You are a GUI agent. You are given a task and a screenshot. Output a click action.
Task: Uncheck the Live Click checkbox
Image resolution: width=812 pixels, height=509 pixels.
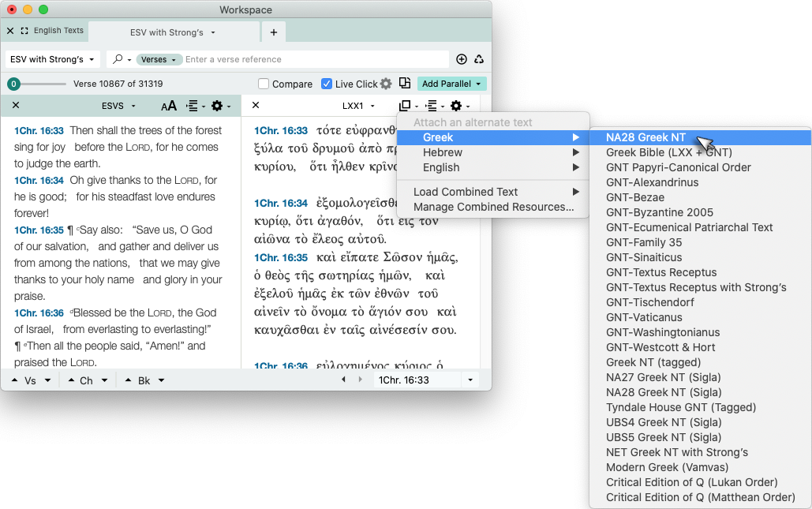(327, 84)
